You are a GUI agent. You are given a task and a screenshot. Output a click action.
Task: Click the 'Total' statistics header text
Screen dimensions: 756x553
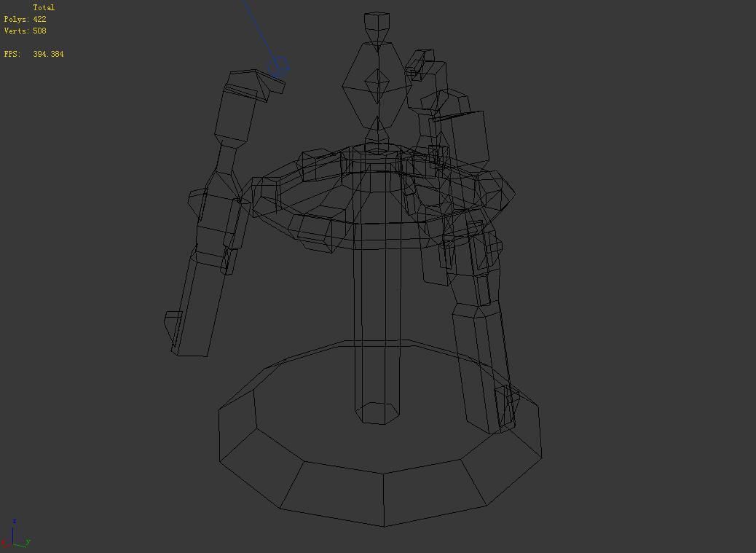pos(44,8)
